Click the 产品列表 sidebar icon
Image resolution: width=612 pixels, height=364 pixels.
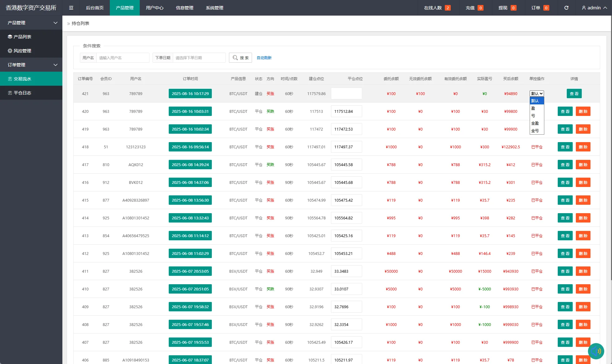coord(10,37)
